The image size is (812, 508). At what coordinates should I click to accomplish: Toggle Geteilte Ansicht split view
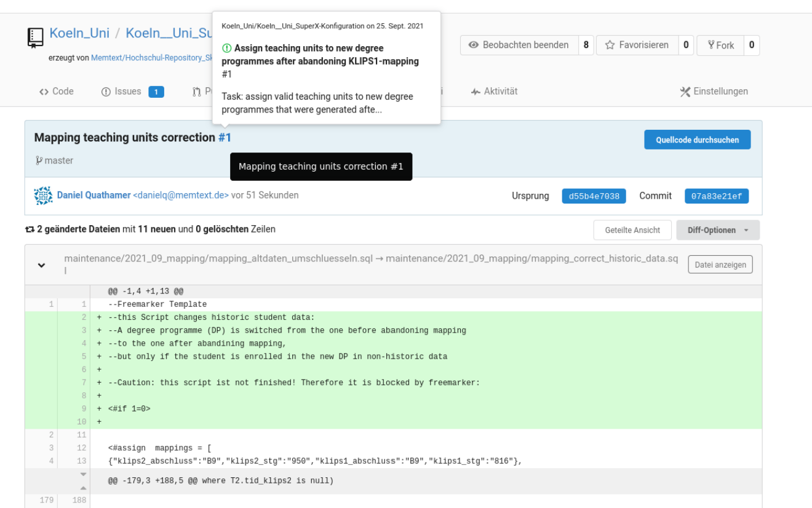(632, 230)
